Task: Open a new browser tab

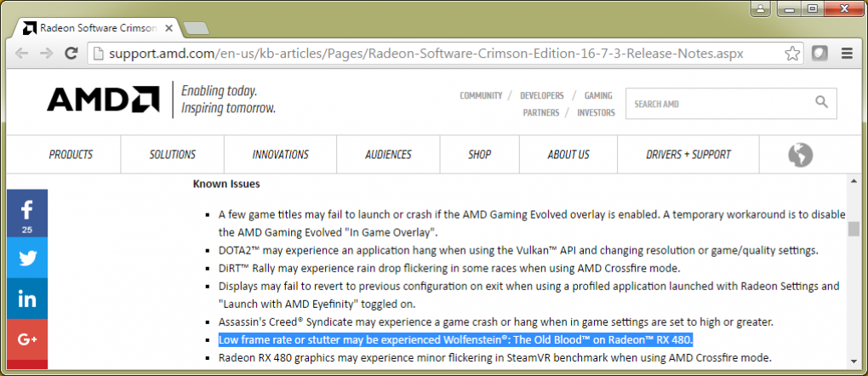Action: pyautogui.click(x=196, y=28)
